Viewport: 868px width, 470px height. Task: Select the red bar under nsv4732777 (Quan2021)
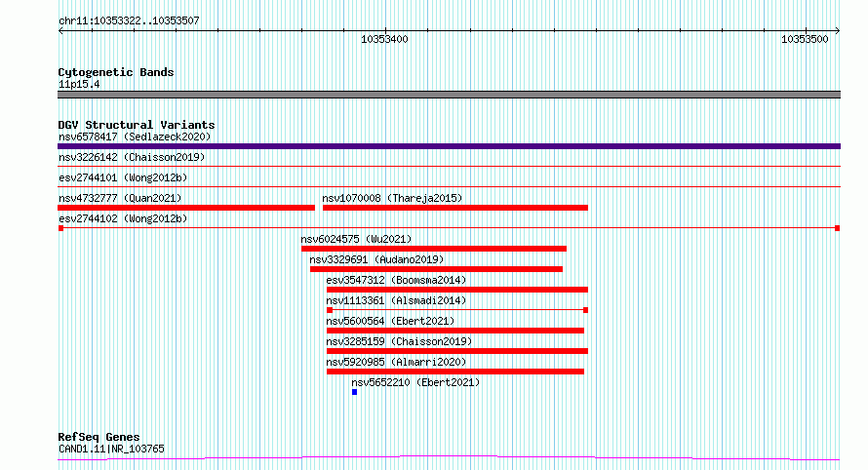tap(186, 208)
